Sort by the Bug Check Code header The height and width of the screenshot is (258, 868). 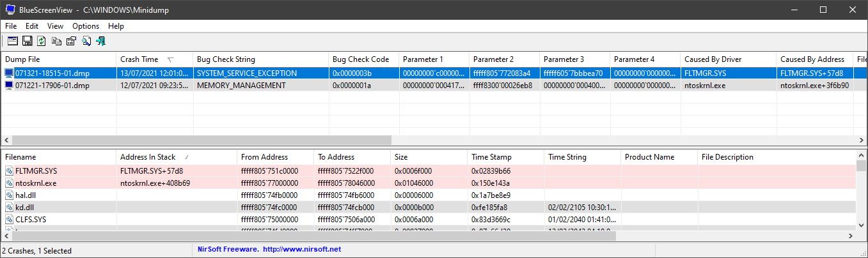point(363,59)
